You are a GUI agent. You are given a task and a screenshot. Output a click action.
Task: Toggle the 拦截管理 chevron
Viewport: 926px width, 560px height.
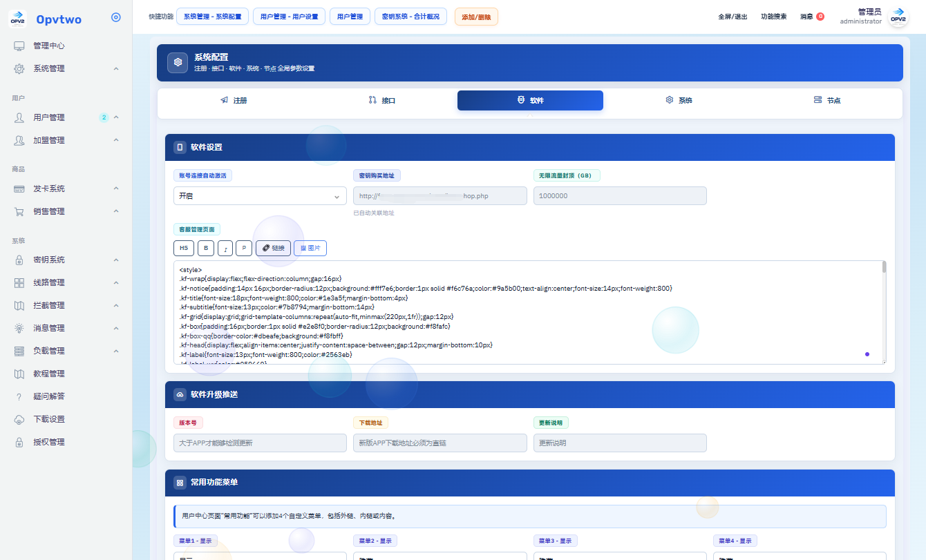click(x=116, y=305)
